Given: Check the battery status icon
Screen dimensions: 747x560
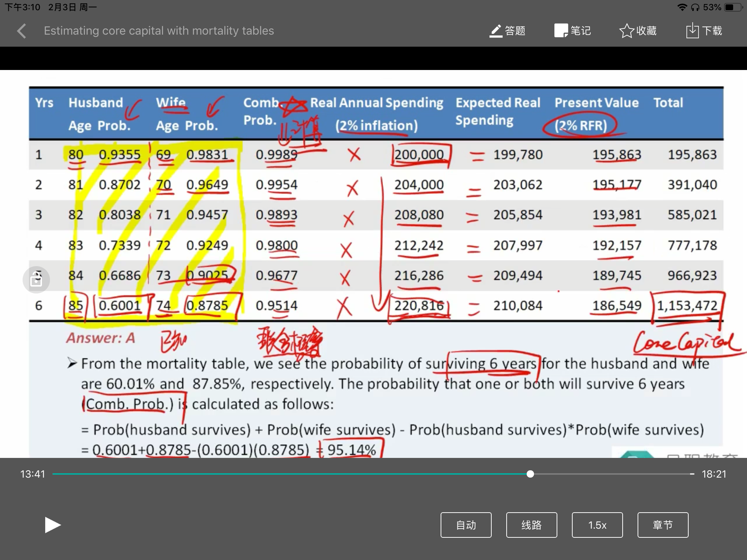Looking at the screenshot, I should [734, 7].
